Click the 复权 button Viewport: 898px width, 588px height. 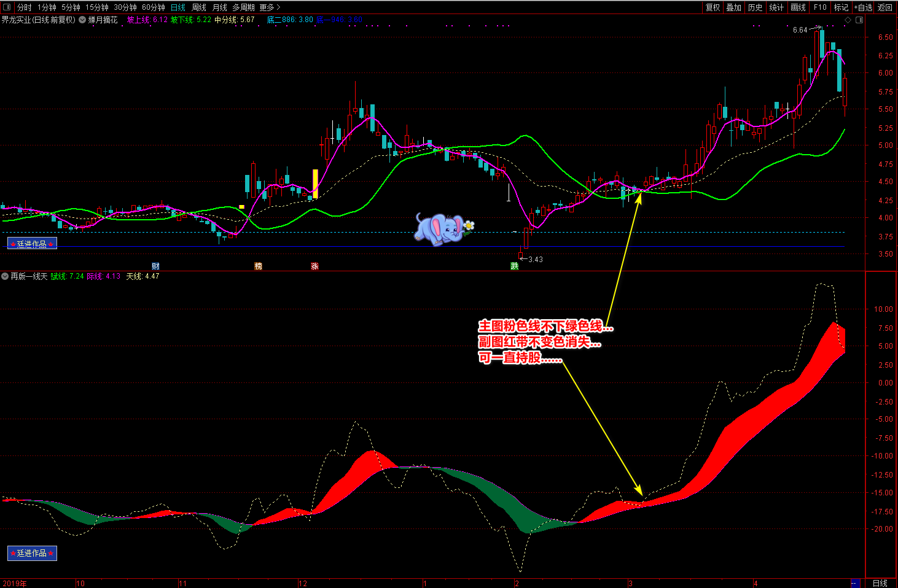(x=713, y=7)
